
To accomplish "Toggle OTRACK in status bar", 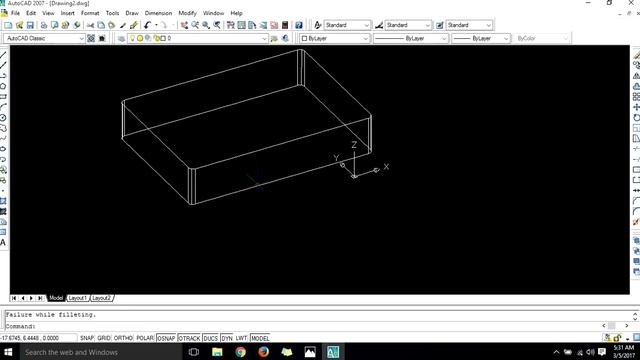I will pyautogui.click(x=189, y=338).
